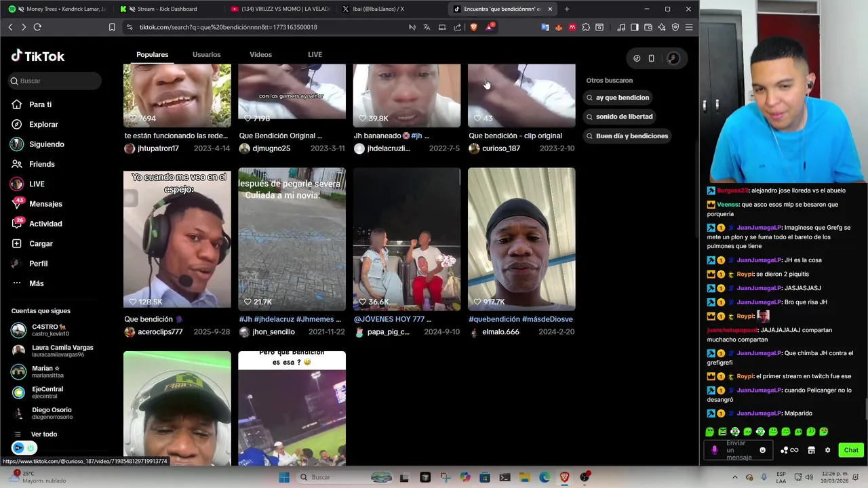Open the Para ti feed

point(40,104)
